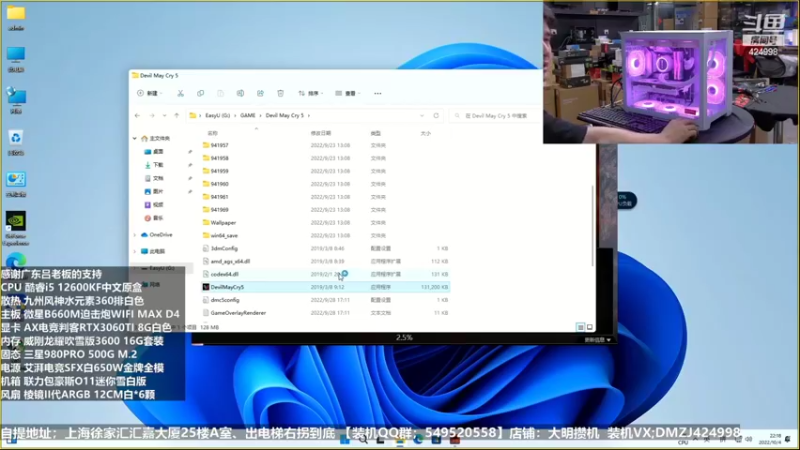Open the folder icon on the desktop
Image resolution: width=800 pixels, height=450 pixels.
click(16, 18)
